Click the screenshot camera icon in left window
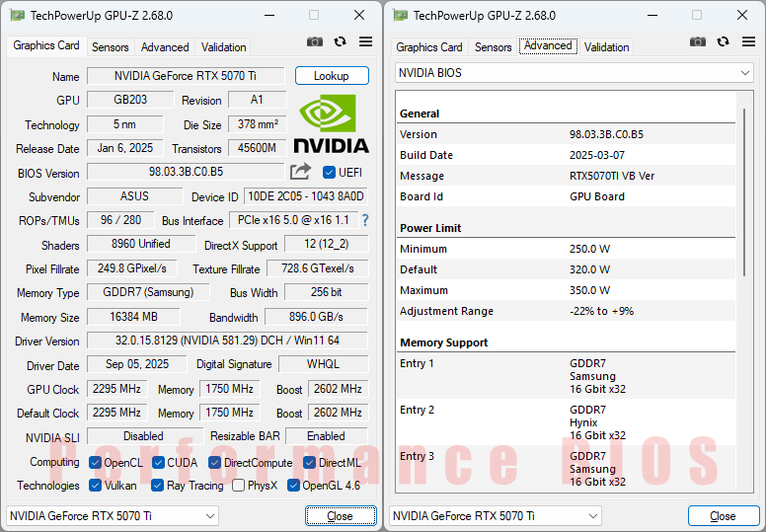 coord(315,41)
